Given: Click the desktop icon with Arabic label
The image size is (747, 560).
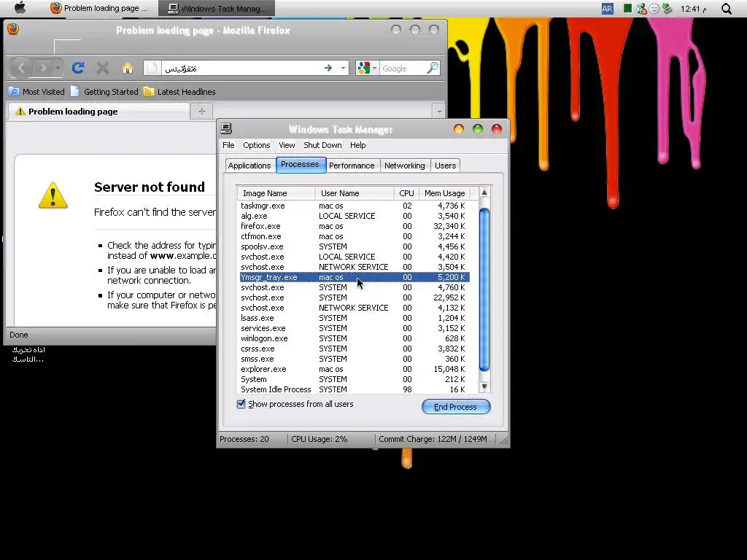Looking at the screenshot, I should point(28,354).
